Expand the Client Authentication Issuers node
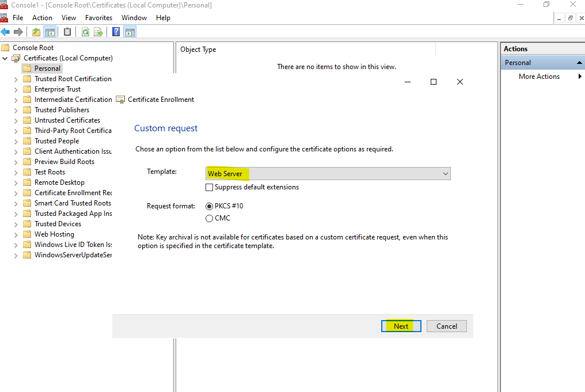Viewport: 585px width, 392px height. pyautogui.click(x=16, y=152)
